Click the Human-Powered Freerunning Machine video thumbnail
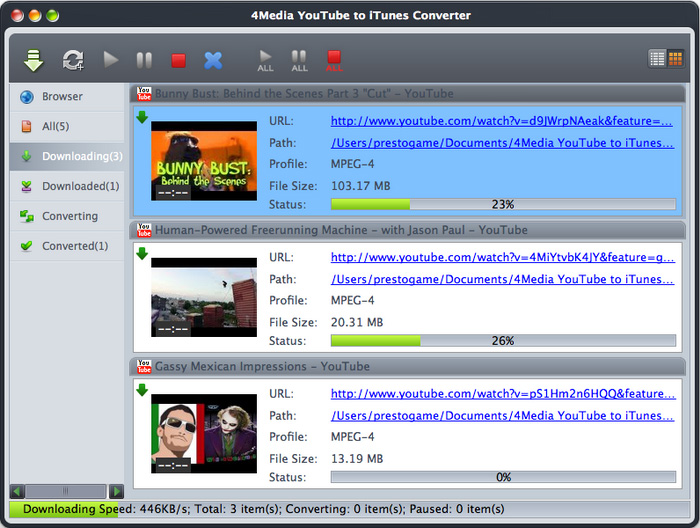This screenshot has width=700, height=528. point(204,297)
